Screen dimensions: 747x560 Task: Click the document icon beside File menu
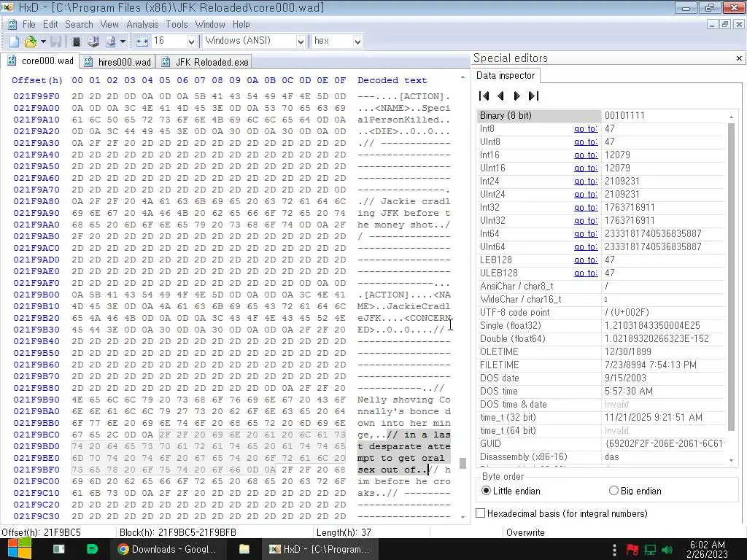(13, 24)
